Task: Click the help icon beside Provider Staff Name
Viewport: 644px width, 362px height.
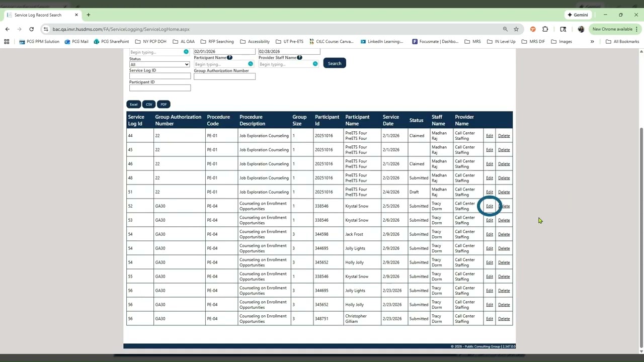Action: 299,57
